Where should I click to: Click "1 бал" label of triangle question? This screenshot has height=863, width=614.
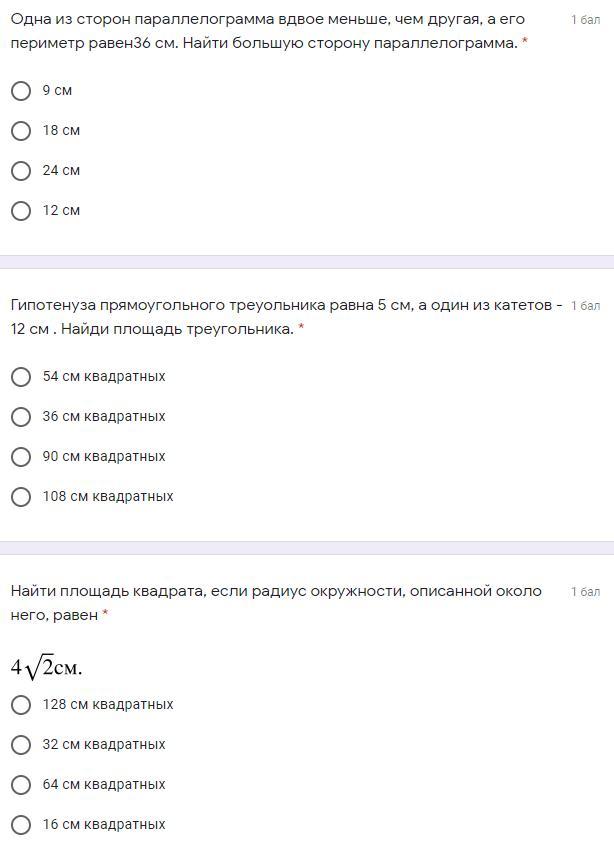(585, 306)
